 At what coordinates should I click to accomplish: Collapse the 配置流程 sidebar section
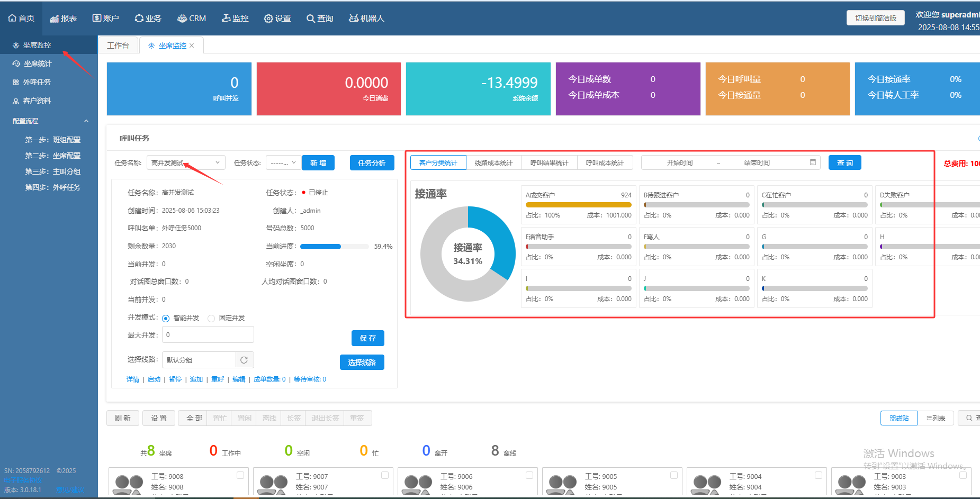click(86, 121)
